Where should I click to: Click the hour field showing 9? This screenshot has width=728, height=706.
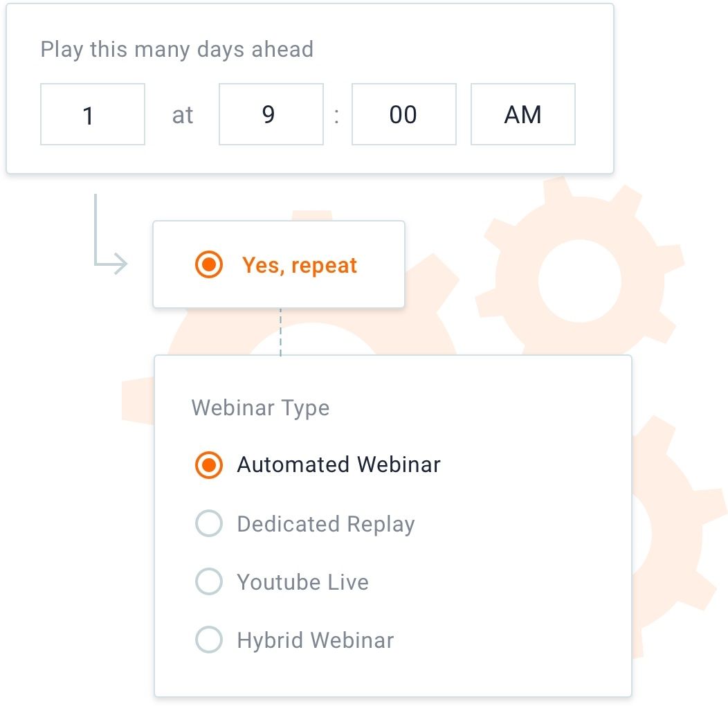[271, 115]
